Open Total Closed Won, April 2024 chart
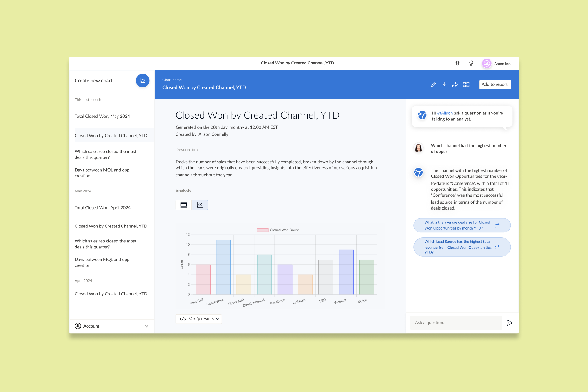Viewport: 588px width, 392px height. pyautogui.click(x=103, y=208)
